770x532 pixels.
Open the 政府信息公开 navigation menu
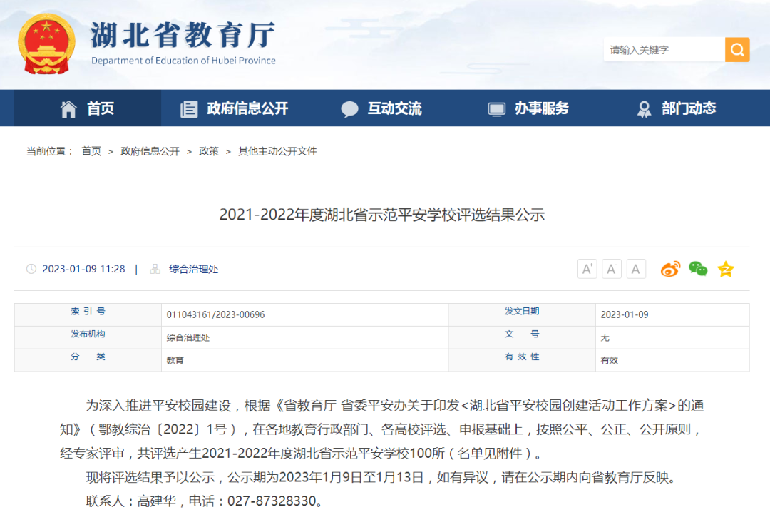(x=235, y=108)
